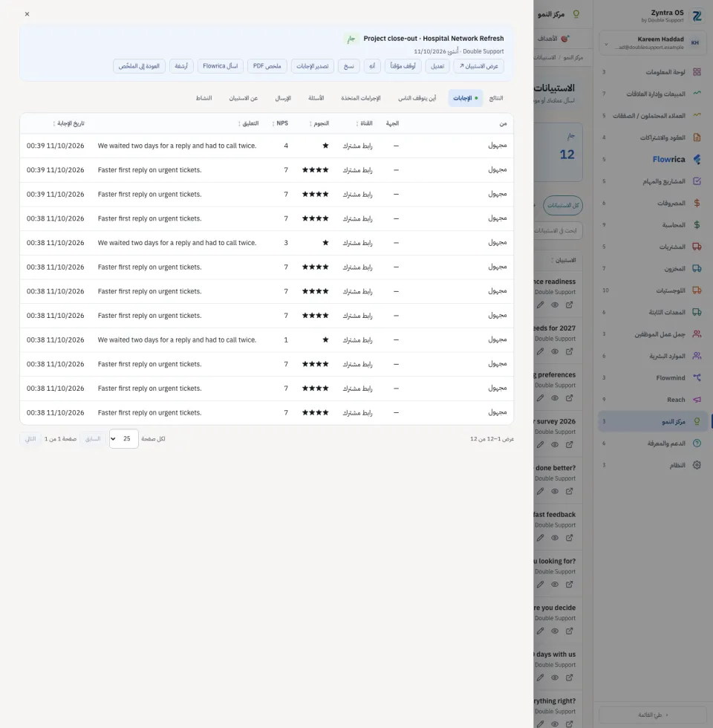Click the Zyntra OS logo icon

(x=697, y=16)
